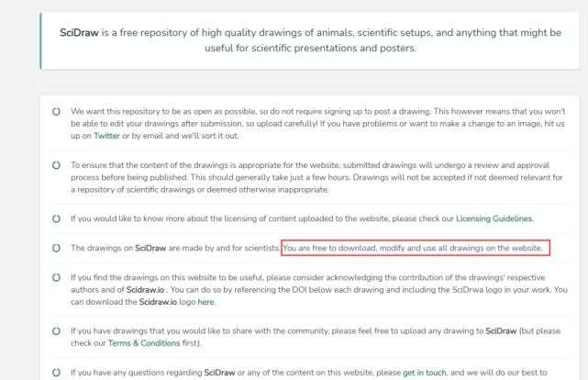Click the circle bullet beside 'The drawings on SciDraw'
This screenshot has height=380, width=588.
pyautogui.click(x=56, y=248)
